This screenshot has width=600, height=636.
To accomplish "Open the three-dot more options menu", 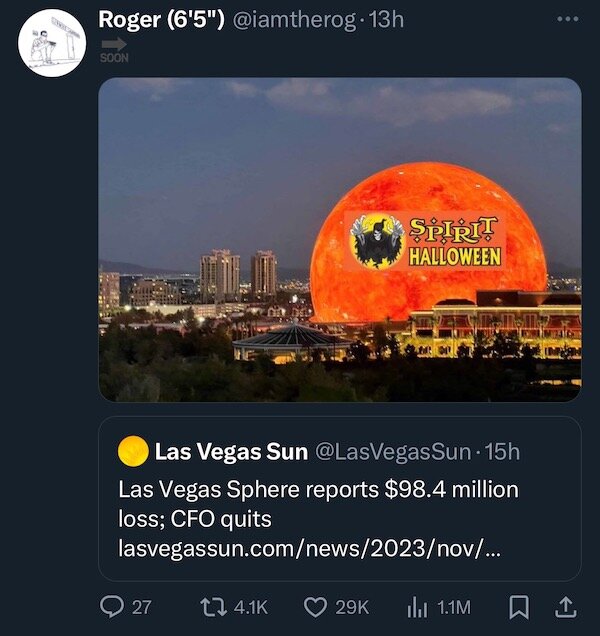I will (567, 19).
